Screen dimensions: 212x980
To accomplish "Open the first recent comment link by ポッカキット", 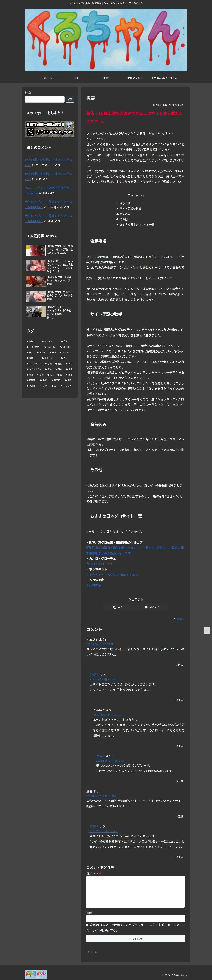I will 48,162.
